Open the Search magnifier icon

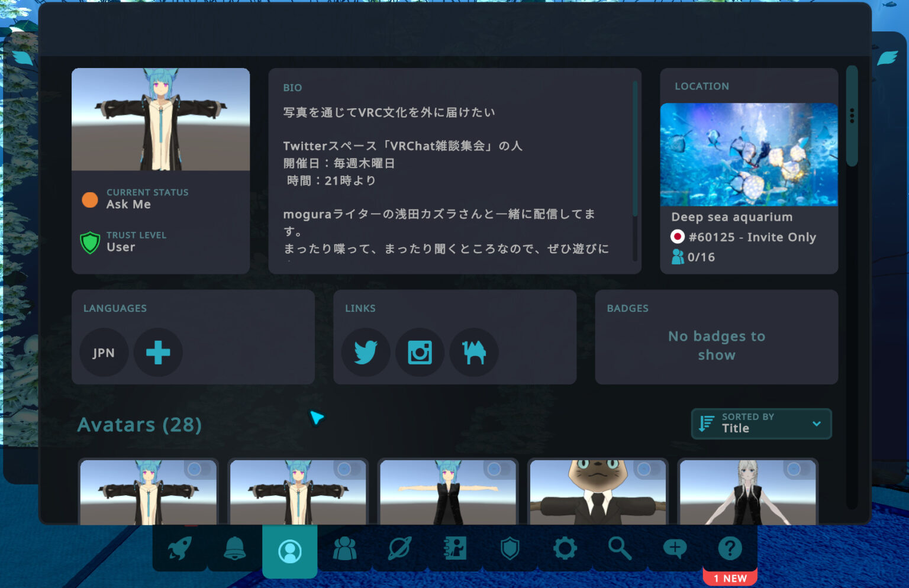point(620,549)
